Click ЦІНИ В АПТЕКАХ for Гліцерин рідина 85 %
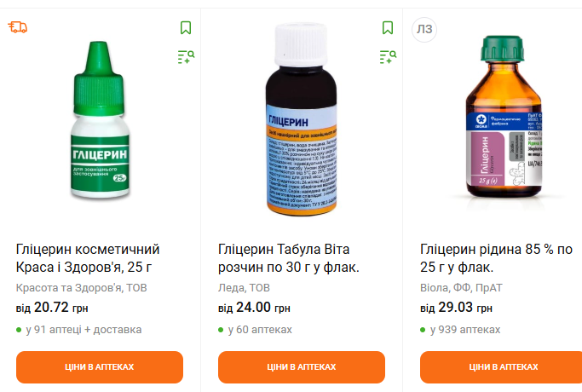This screenshot has width=582, height=392. point(504,367)
